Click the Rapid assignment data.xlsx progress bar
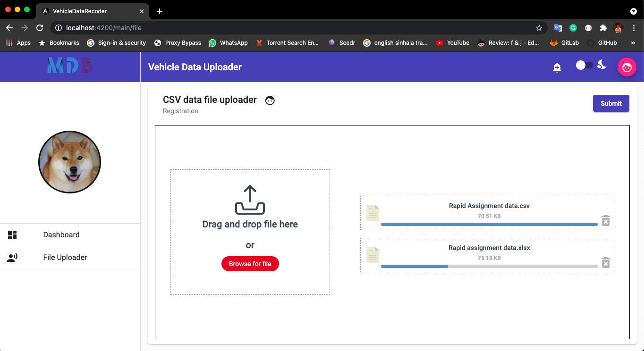Screen dimensions: 644x351 click(489, 266)
